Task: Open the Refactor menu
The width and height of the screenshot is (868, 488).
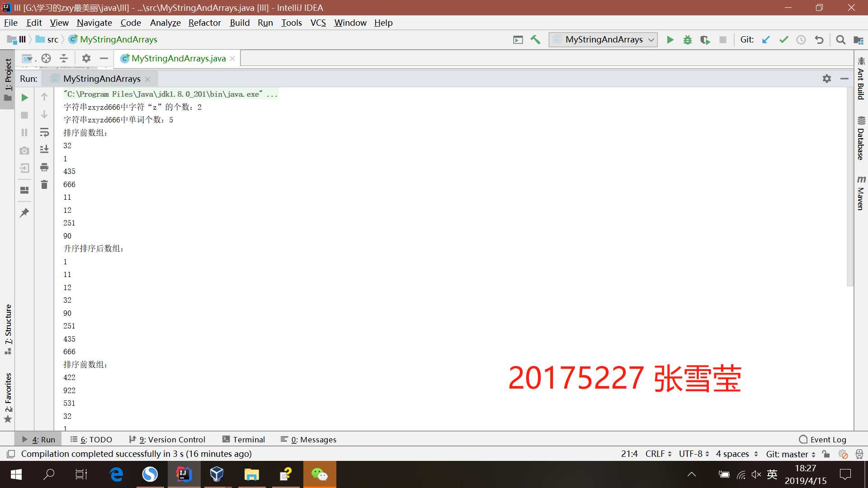Action: [x=204, y=23]
